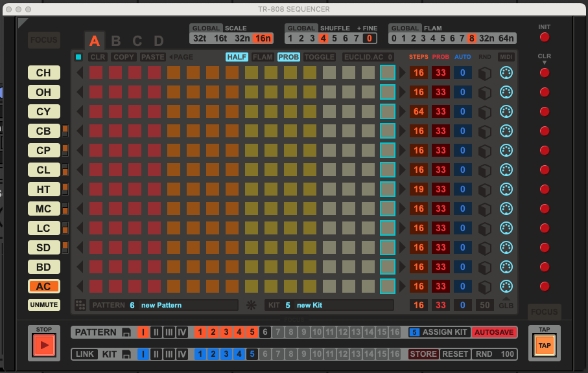Click the STEPS value 64 in CY row
The width and height of the screenshot is (588, 373).
click(419, 111)
